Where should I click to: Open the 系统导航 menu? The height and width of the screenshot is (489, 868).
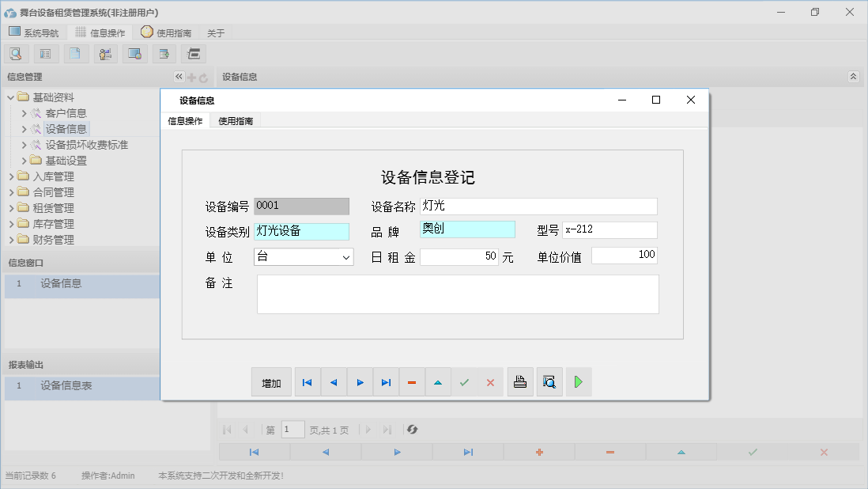click(34, 32)
